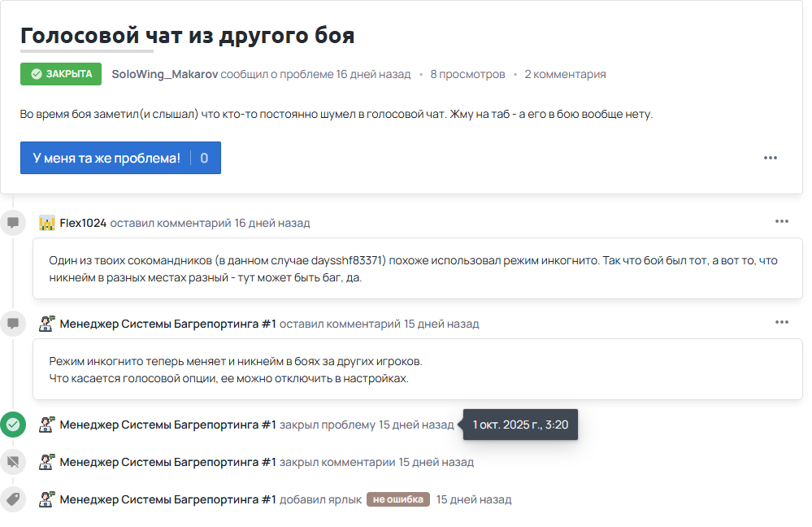The image size is (812, 527).
Task: Open Менеджер Системы Багрепортинга #1 name in label event
Action: pos(167,499)
